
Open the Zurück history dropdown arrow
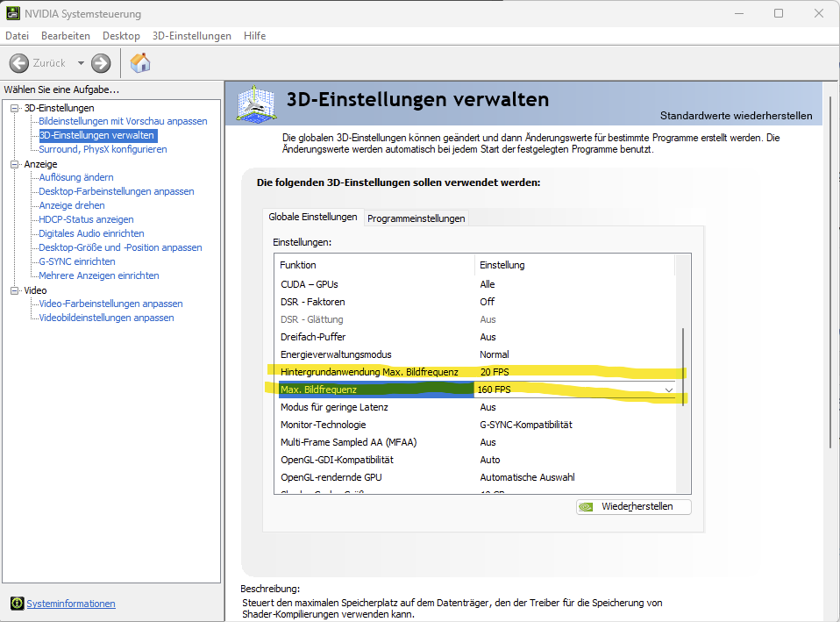(x=81, y=63)
